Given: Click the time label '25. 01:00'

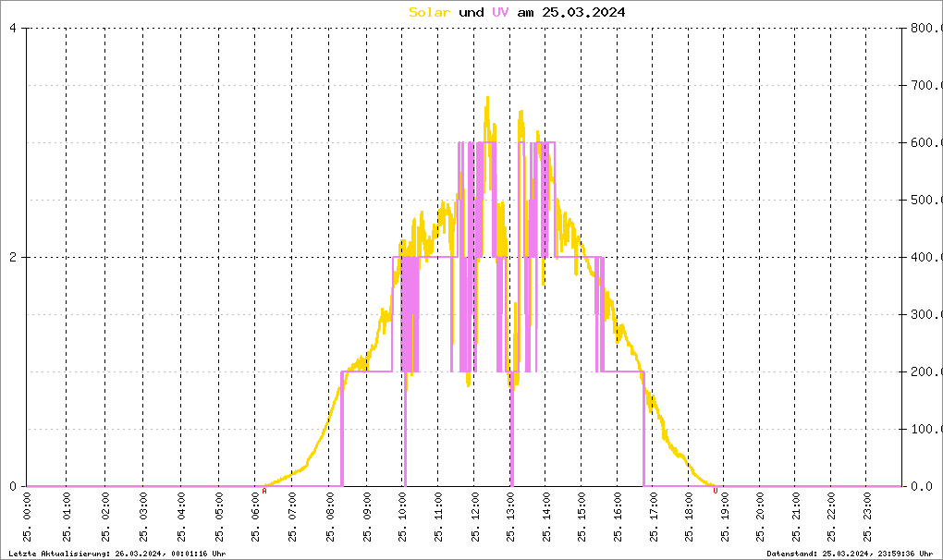Looking at the screenshot, I should tap(67, 517).
